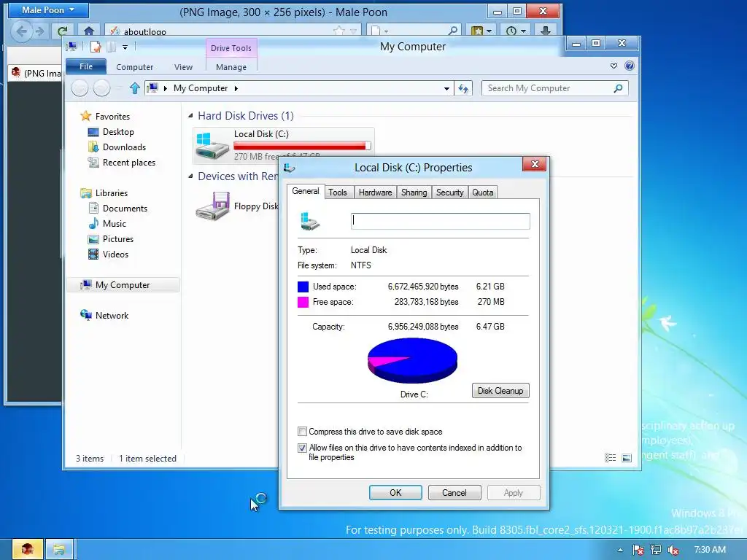This screenshot has width=747, height=560.
Task: Open the Favorites star in navigation pane
Action: click(86, 116)
